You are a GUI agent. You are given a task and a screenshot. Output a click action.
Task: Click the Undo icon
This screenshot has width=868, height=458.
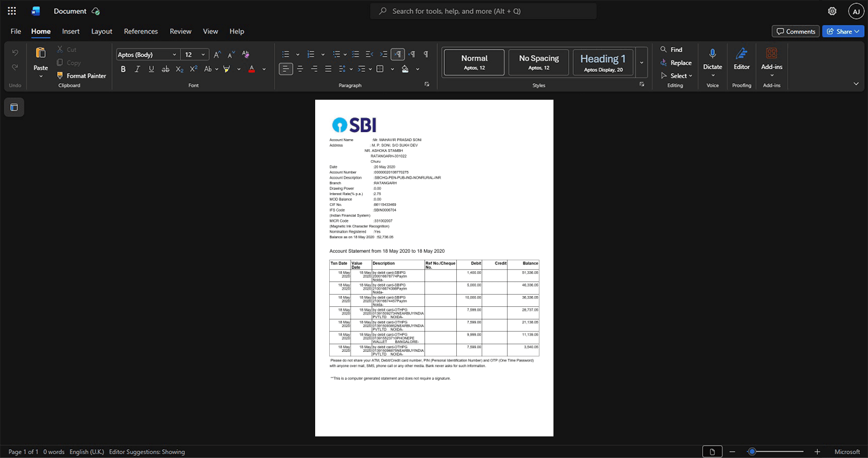(x=15, y=52)
